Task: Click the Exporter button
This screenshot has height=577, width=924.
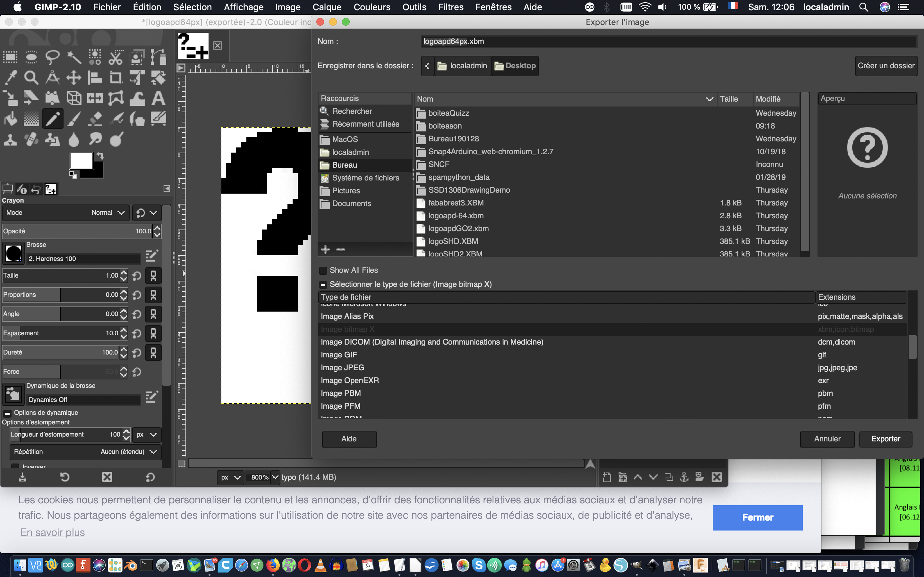Action: coord(885,439)
